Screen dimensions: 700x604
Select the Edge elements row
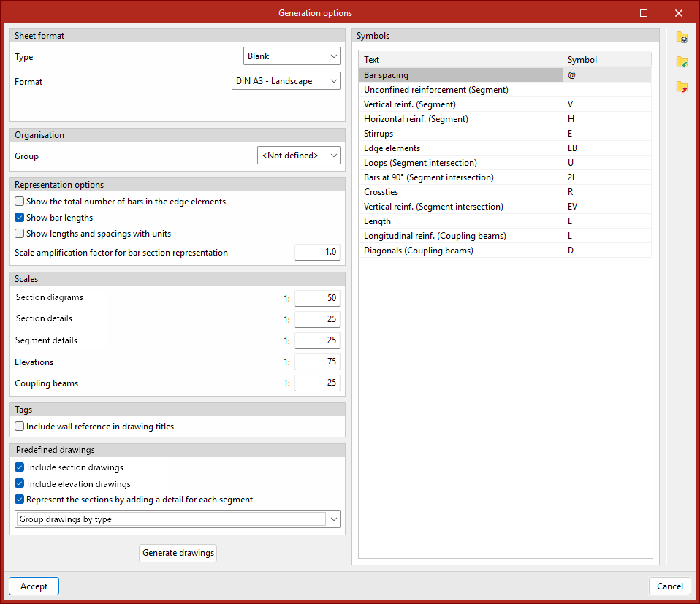(506, 148)
